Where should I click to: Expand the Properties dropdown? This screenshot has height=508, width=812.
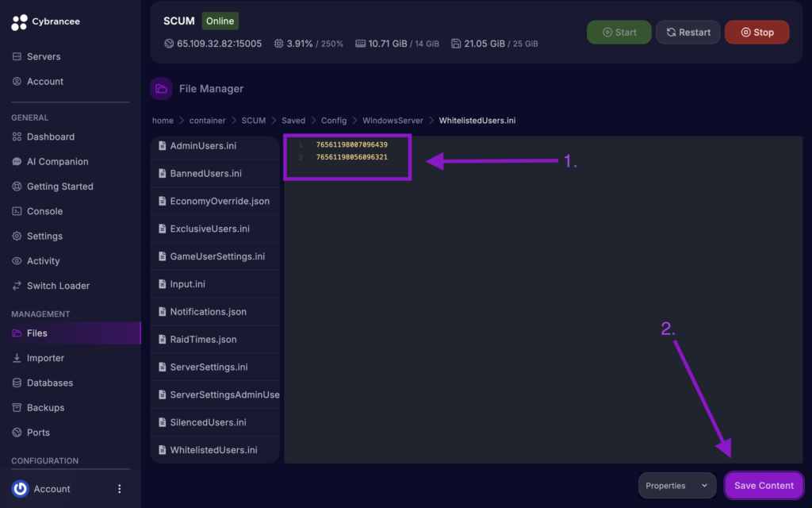(676, 485)
